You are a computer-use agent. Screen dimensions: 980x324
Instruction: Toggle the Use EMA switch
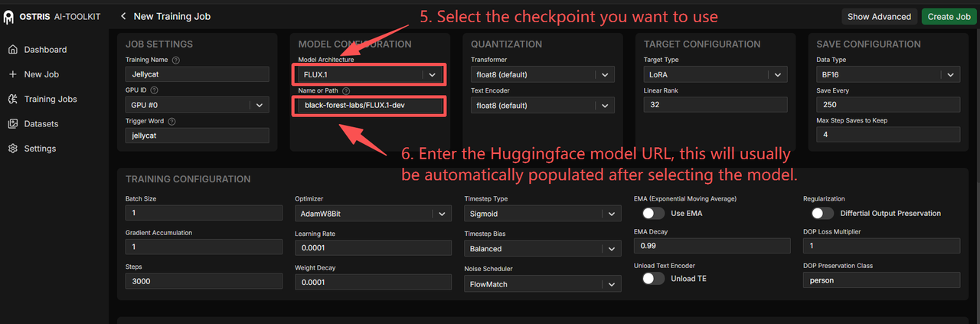653,213
